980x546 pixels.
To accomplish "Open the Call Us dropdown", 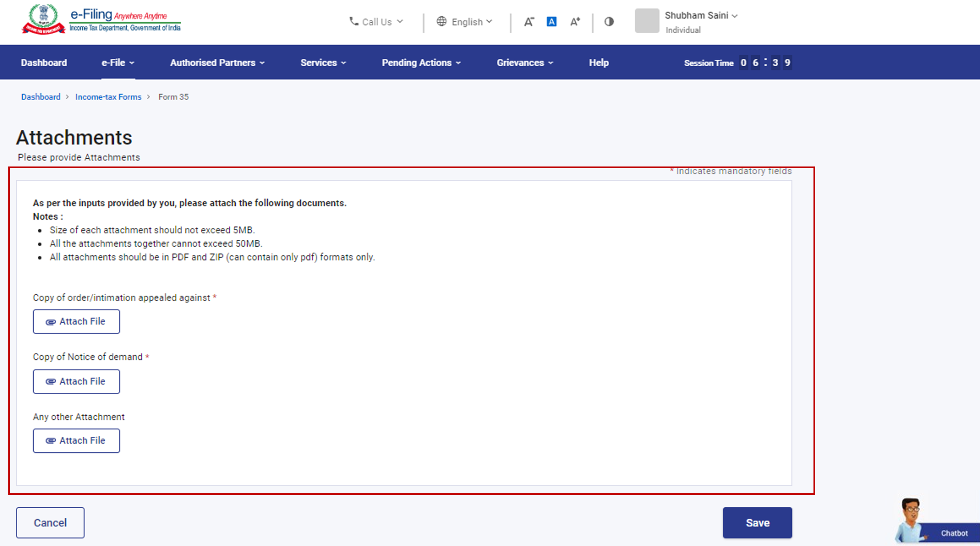I will pyautogui.click(x=376, y=22).
